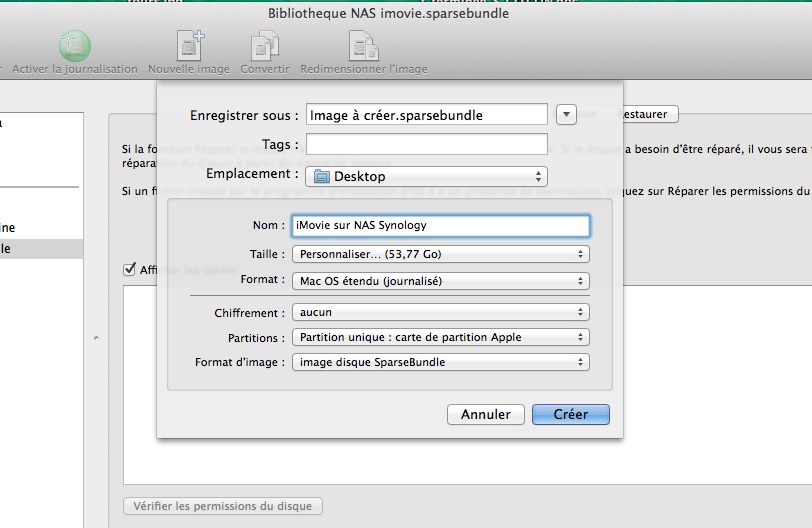Click the Nouvelle image toolbar icon

pos(189,46)
